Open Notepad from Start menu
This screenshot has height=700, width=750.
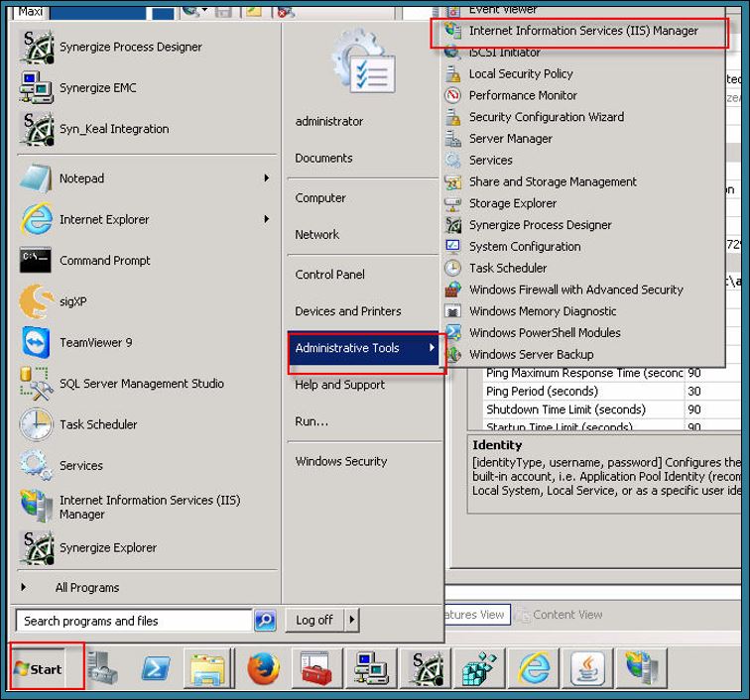coord(147,178)
